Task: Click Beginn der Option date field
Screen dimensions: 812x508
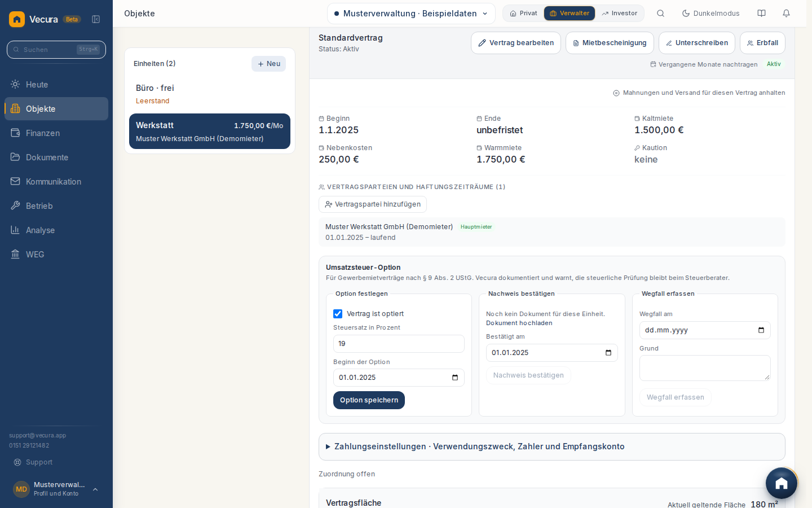Action: point(399,378)
